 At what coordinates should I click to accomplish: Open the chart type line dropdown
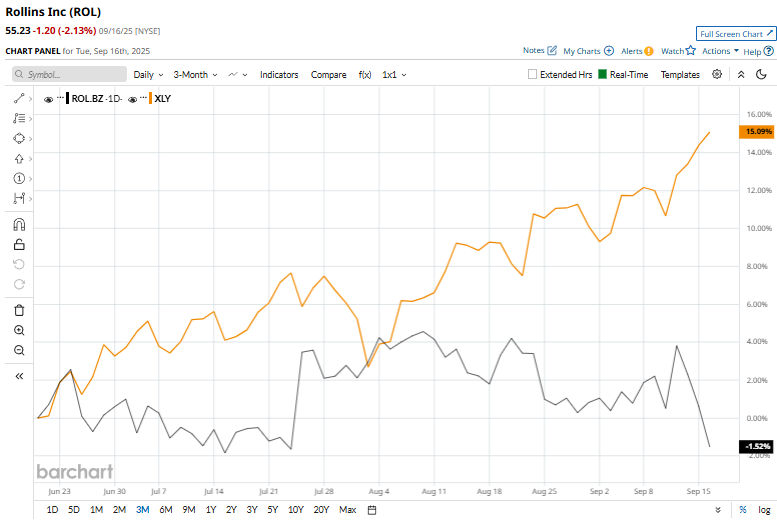(237, 75)
